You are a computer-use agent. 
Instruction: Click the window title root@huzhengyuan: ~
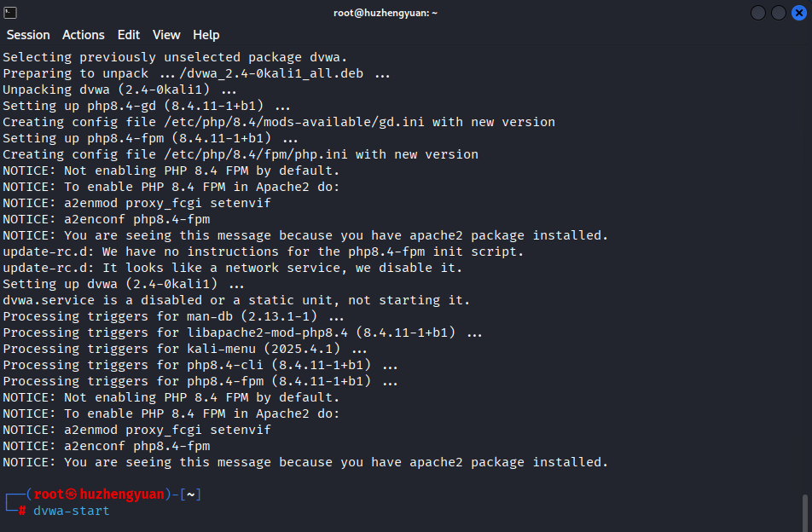click(386, 13)
